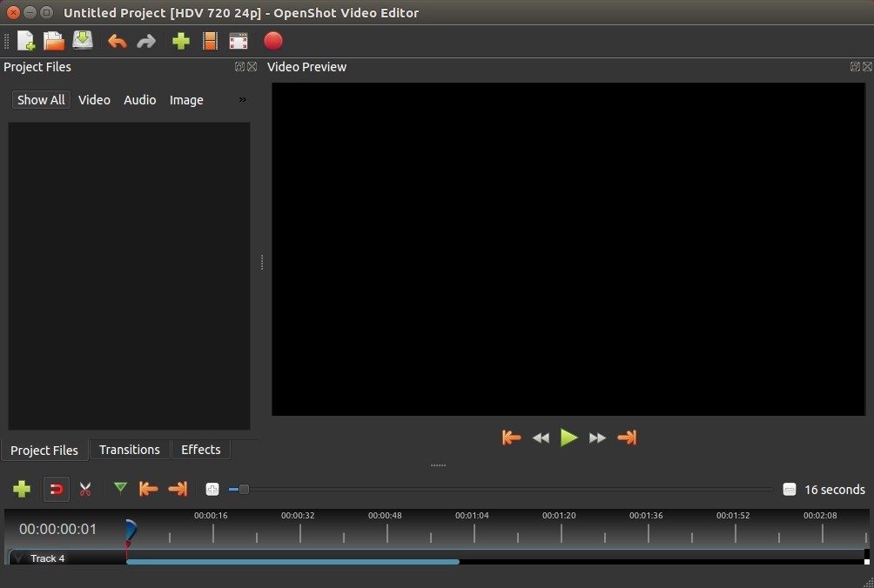Screen dimensions: 874x588
Task: Import files with top green plus
Action: coord(180,41)
